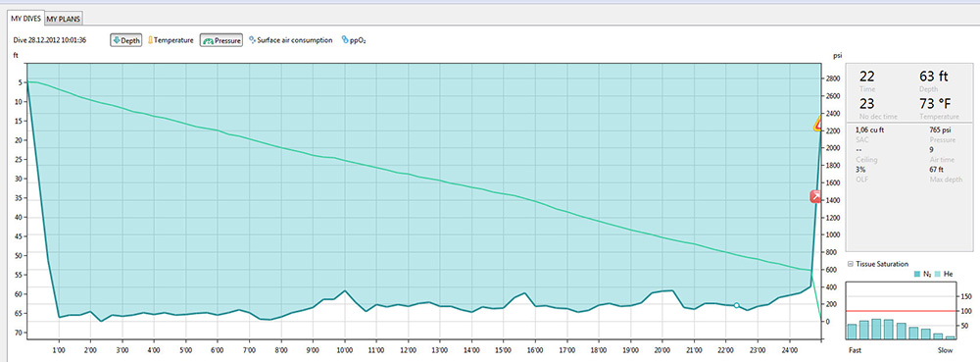
Task: Click the Fast label under saturation bars
Action: (x=854, y=350)
